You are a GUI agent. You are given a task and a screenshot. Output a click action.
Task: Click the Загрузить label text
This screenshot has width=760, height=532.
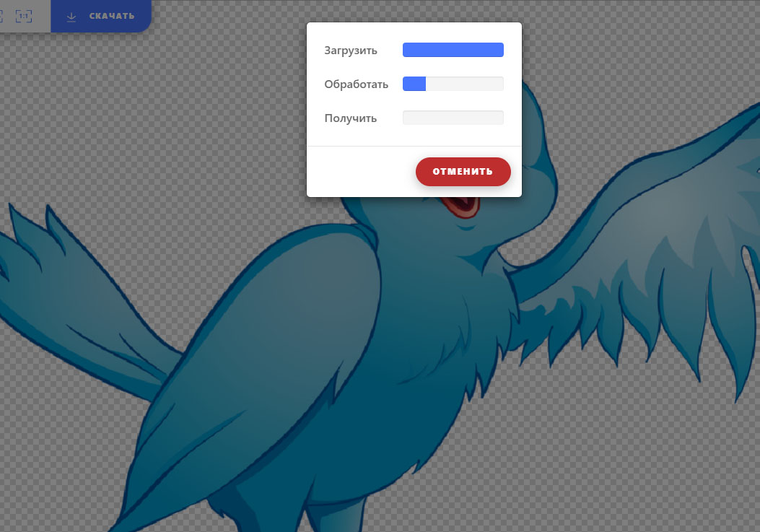coord(351,51)
